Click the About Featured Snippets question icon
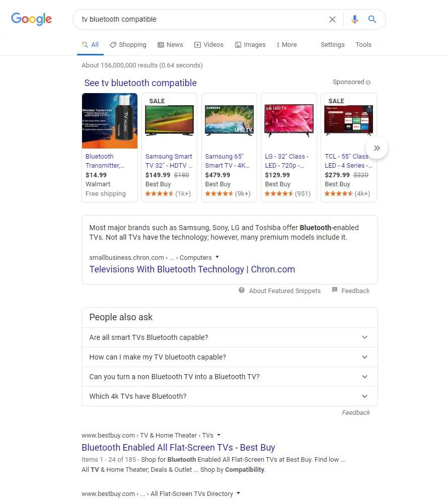 coord(242,290)
